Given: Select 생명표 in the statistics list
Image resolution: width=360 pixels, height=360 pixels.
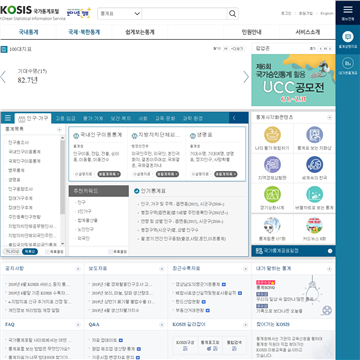Looking at the screenshot, I should point(15,180).
